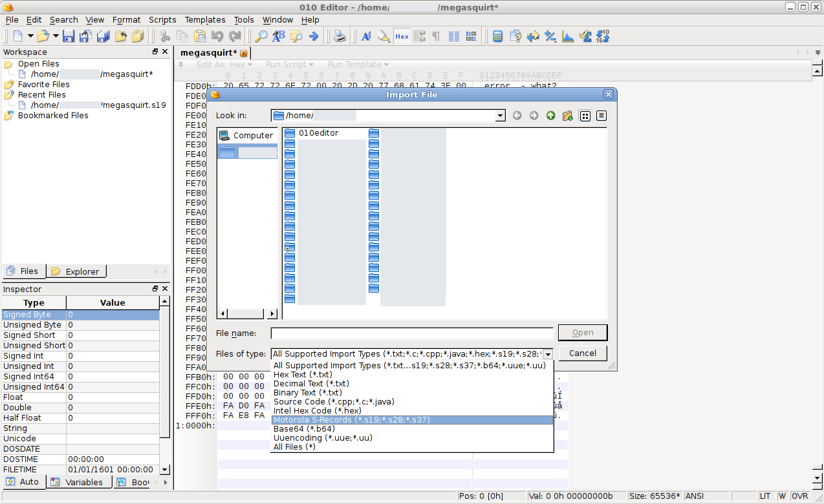Click the OVR status bar indicator
This screenshot has height=504, width=824.
(x=800, y=496)
